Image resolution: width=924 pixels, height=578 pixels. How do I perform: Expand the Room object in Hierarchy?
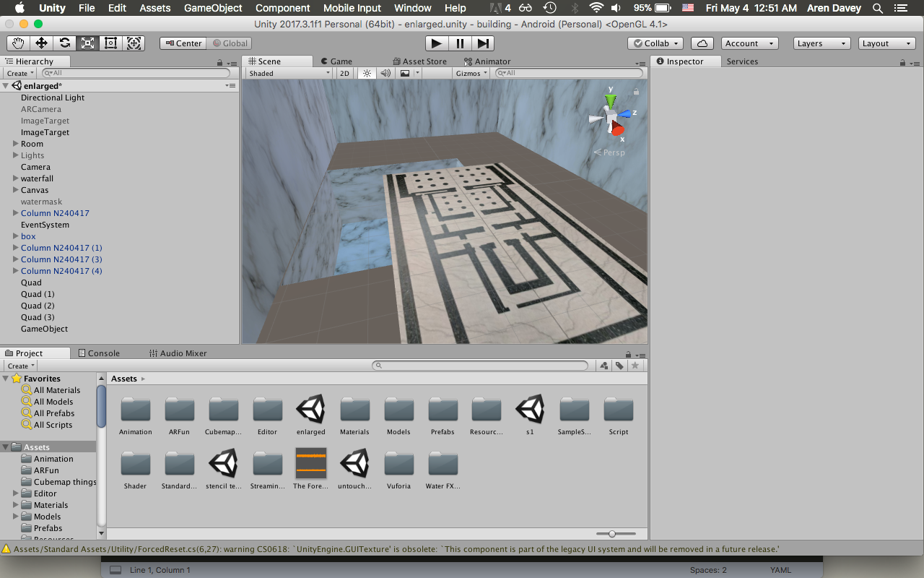pos(16,144)
